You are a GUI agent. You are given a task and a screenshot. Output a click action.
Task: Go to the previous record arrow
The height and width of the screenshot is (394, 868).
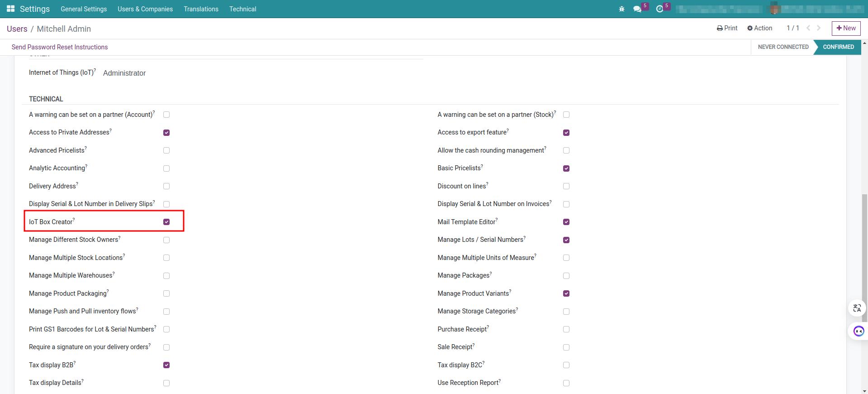[x=808, y=28]
